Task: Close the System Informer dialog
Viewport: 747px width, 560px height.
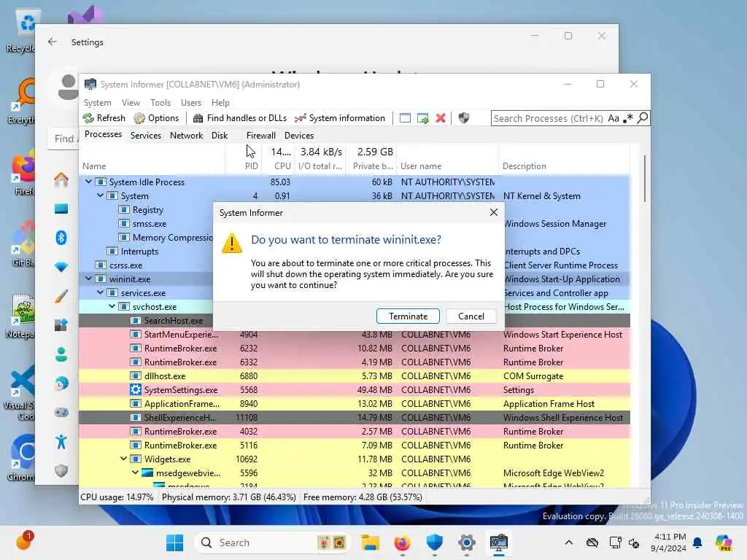Action: 494,212
